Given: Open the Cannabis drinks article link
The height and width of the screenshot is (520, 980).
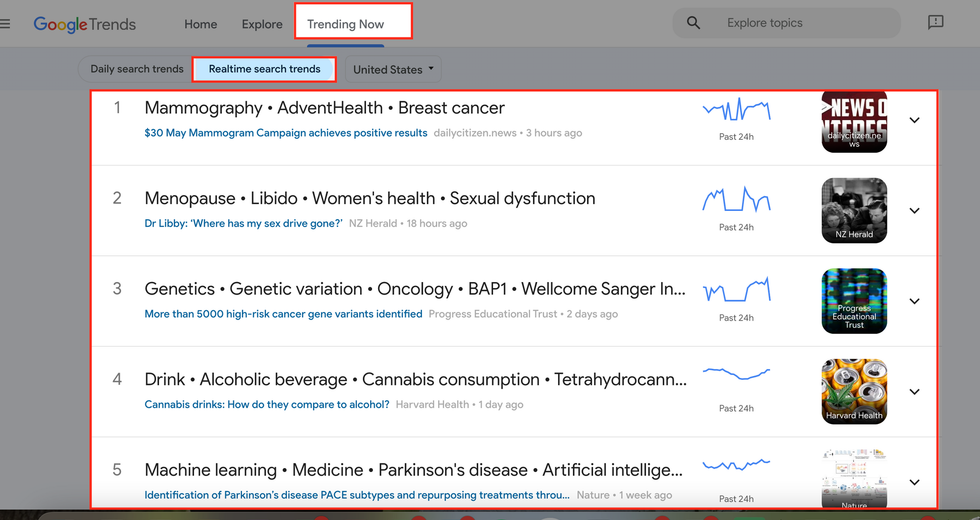Looking at the screenshot, I should coord(267,405).
